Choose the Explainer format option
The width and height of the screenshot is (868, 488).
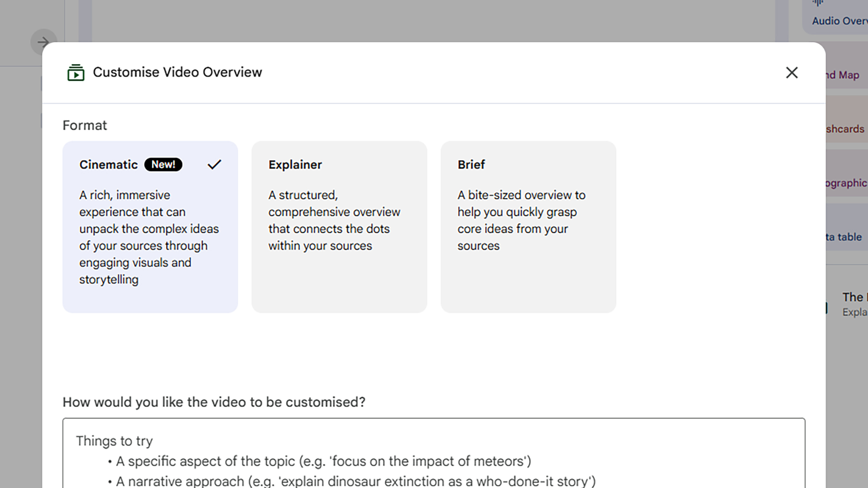339,226
